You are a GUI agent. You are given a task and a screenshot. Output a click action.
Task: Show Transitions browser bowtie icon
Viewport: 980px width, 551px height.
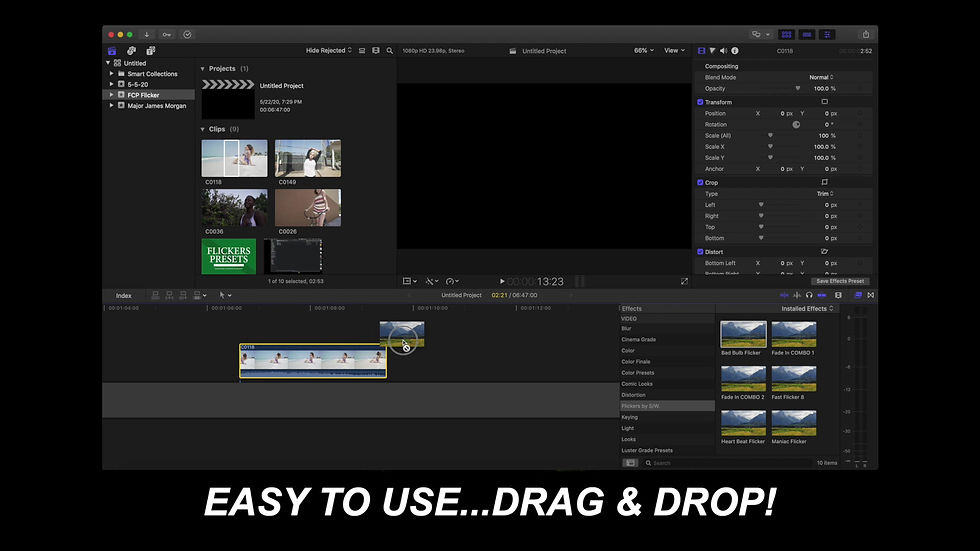point(871,295)
